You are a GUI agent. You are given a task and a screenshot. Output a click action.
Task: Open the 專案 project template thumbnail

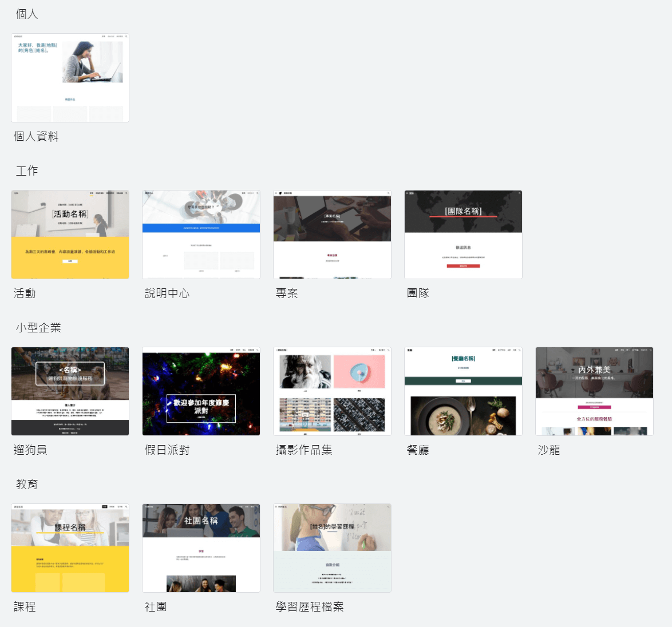(x=332, y=235)
